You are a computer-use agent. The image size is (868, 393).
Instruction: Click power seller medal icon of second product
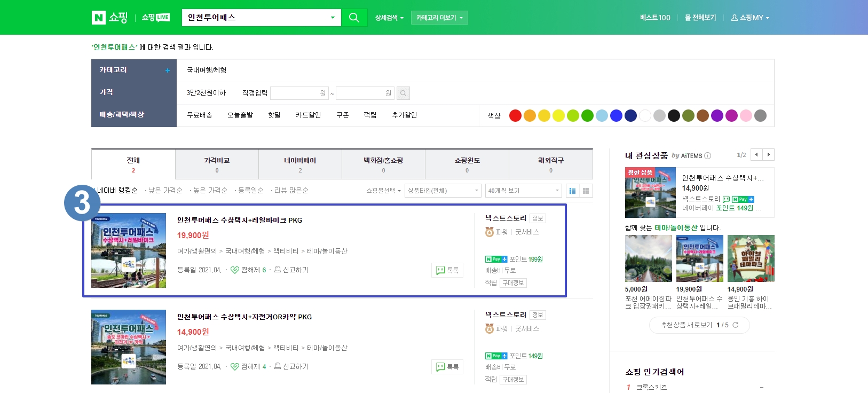pos(489,329)
